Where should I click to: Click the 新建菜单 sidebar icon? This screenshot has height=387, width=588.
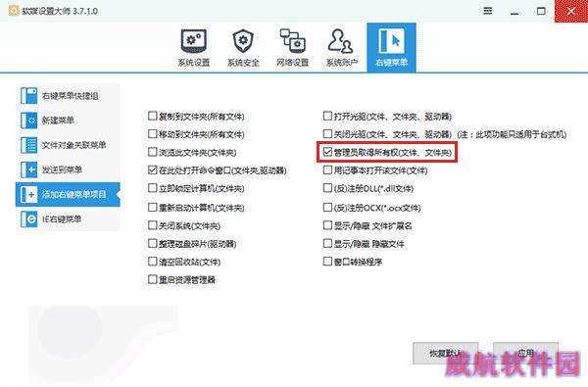(28, 121)
